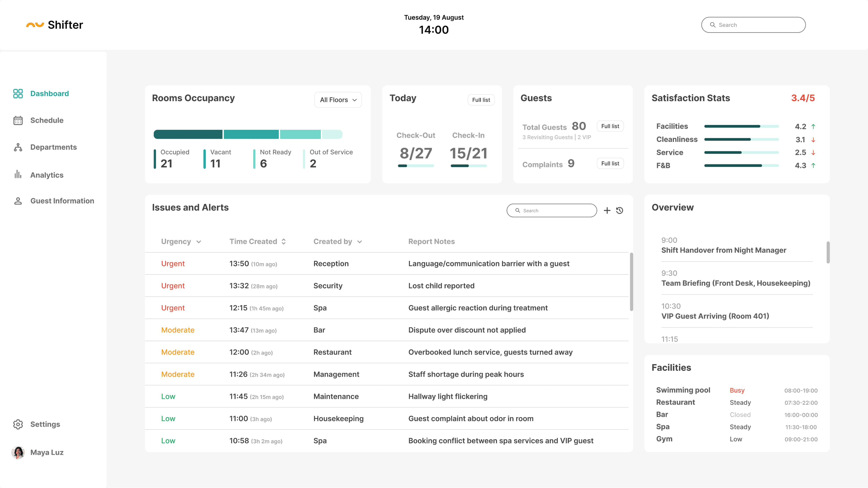Expand the All Floors dropdown
The image size is (868, 488).
(x=338, y=100)
